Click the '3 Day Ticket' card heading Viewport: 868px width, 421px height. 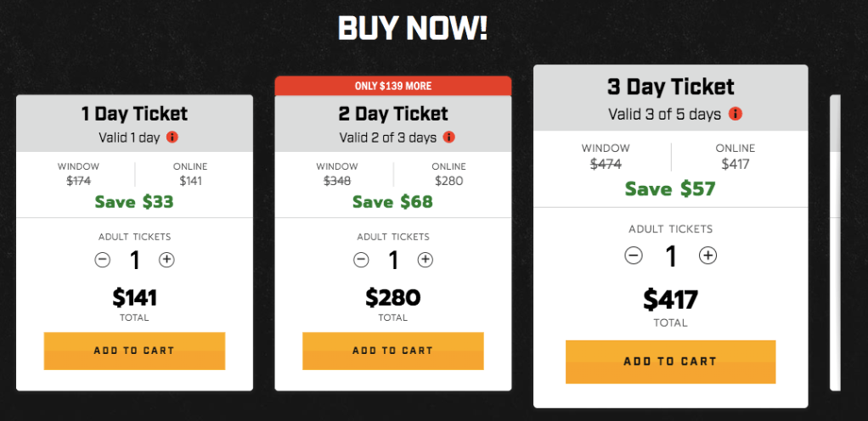[670, 87]
